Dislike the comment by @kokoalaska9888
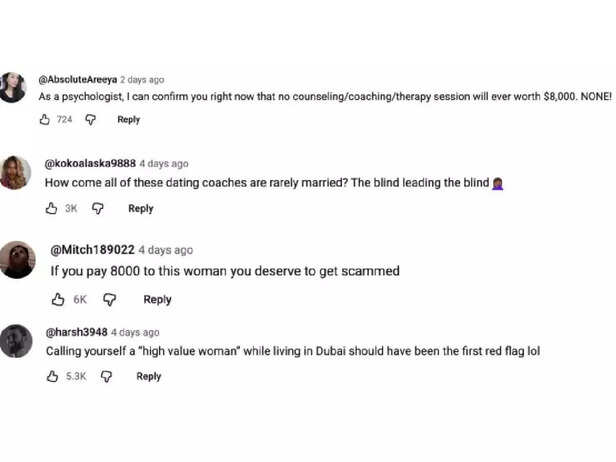 [98, 209]
